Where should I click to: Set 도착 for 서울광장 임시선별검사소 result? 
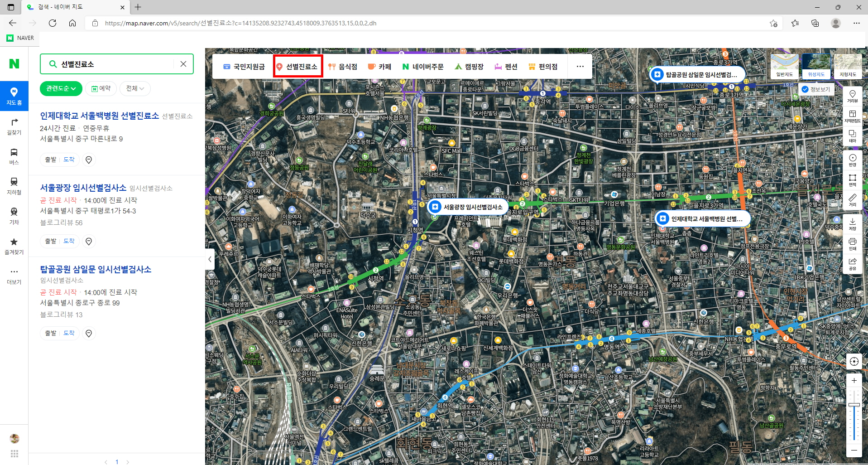click(69, 241)
